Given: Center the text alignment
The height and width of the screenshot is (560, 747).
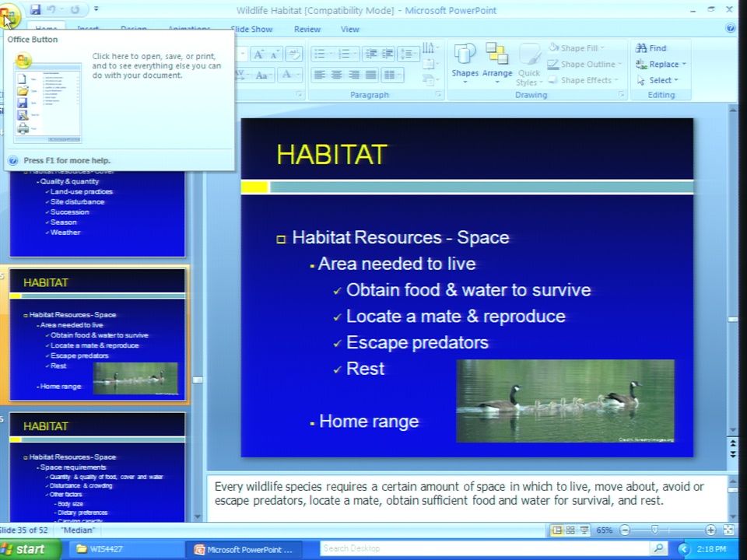Looking at the screenshot, I should [x=337, y=75].
